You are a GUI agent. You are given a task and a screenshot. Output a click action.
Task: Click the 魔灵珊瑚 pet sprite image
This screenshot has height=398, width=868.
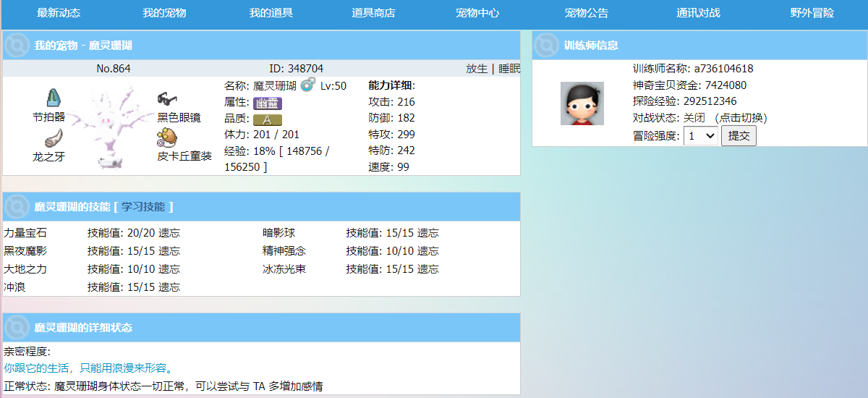pos(110,128)
